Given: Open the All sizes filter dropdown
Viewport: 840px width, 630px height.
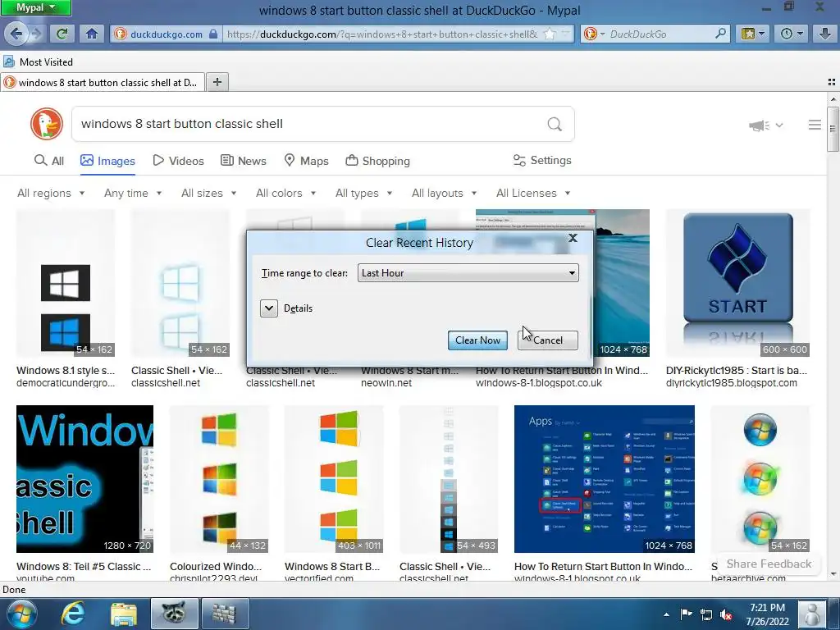Looking at the screenshot, I should (x=208, y=194).
